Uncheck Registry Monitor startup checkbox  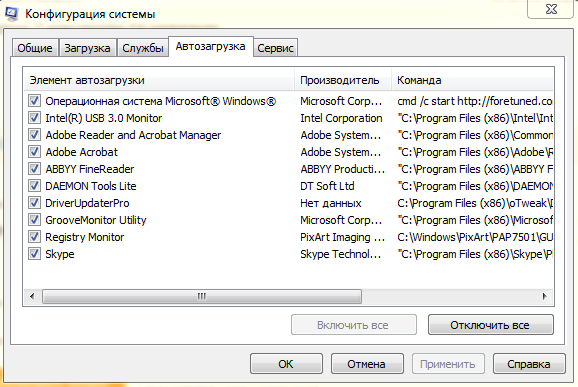(x=34, y=237)
